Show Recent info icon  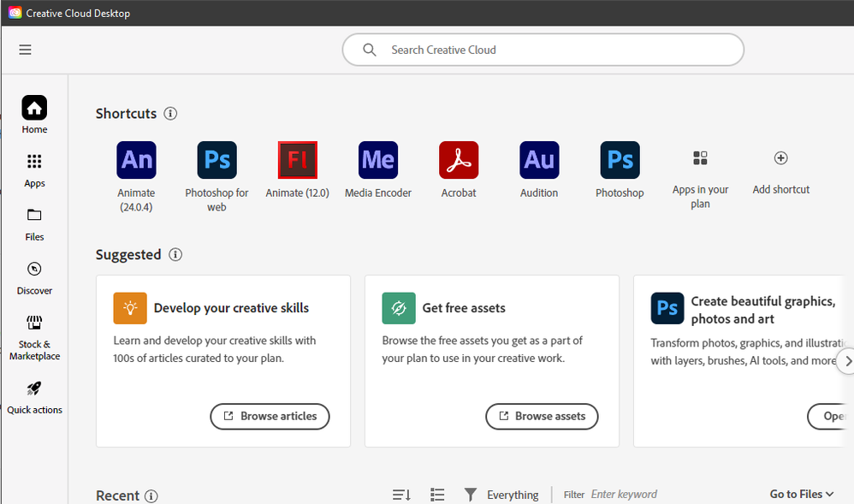pos(151,495)
